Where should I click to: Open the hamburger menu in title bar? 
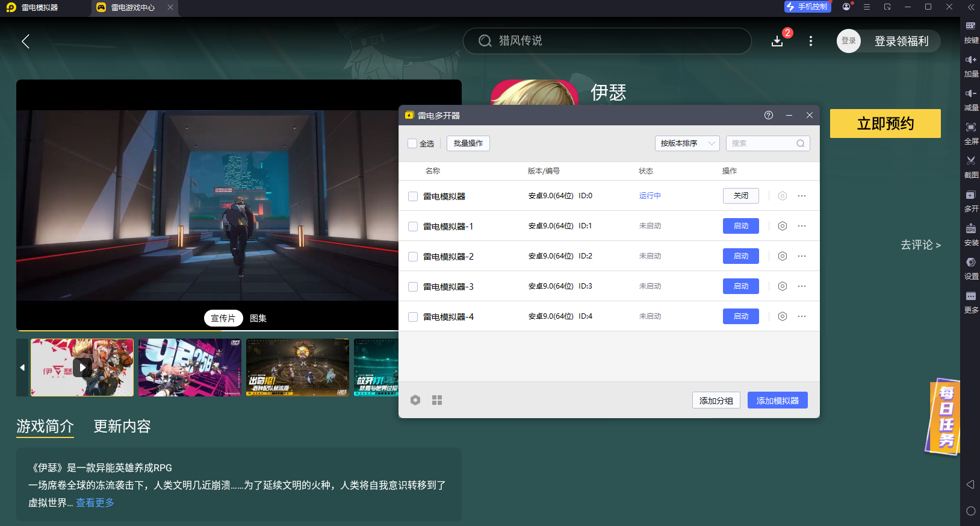tap(867, 7)
